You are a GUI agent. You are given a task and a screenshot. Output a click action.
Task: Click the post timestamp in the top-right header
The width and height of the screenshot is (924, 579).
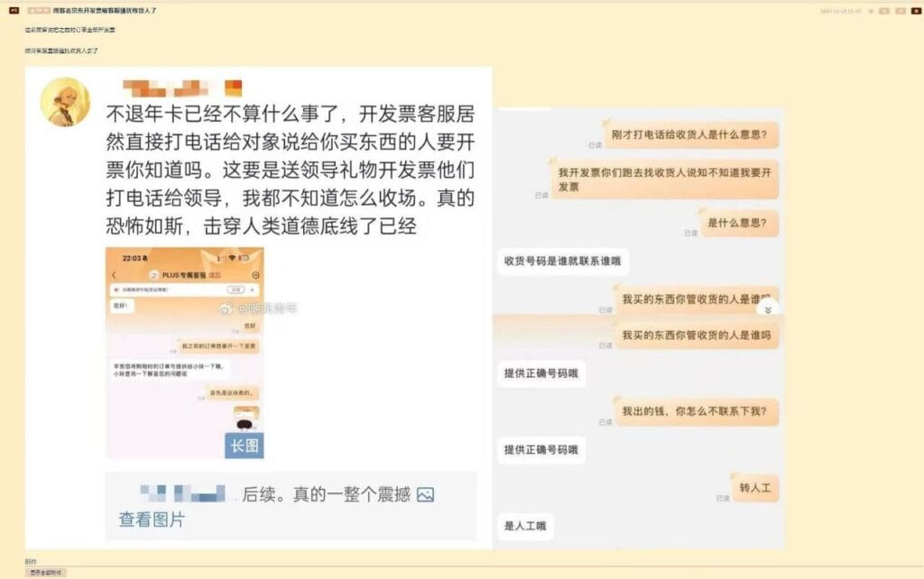[x=839, y=11]
